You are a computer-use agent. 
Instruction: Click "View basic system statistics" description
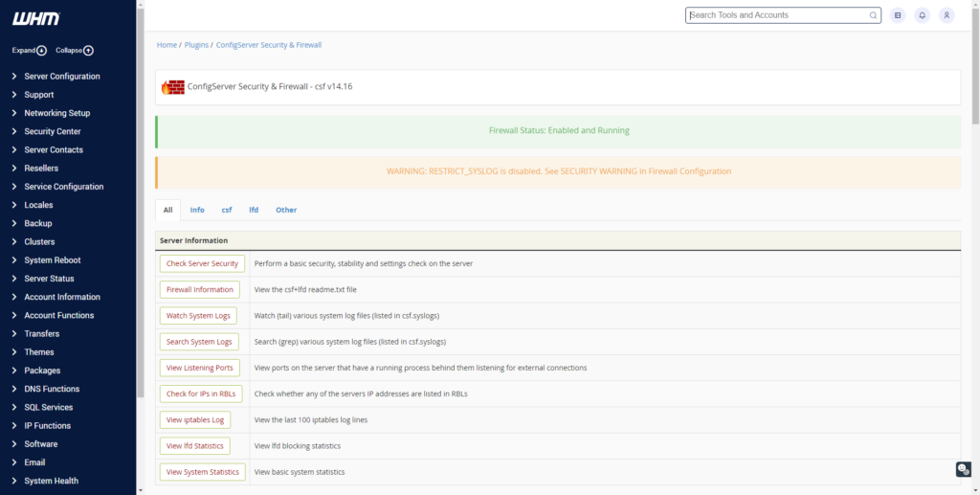coord(300,472)
